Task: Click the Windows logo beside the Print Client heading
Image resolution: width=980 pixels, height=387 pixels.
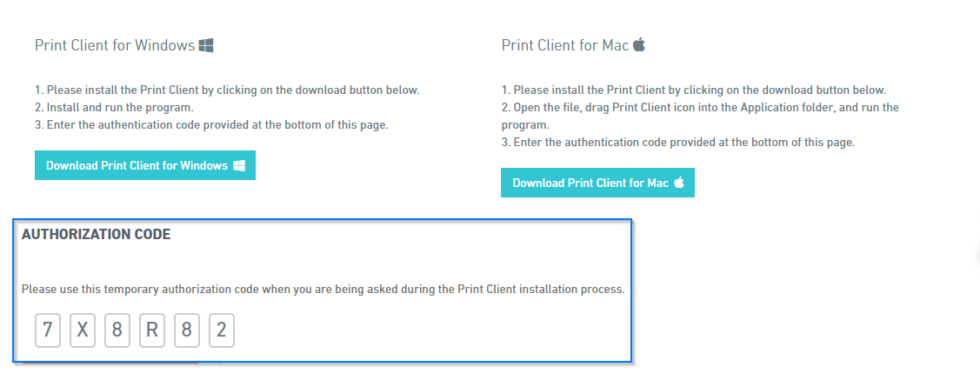Action: point(206,45)
